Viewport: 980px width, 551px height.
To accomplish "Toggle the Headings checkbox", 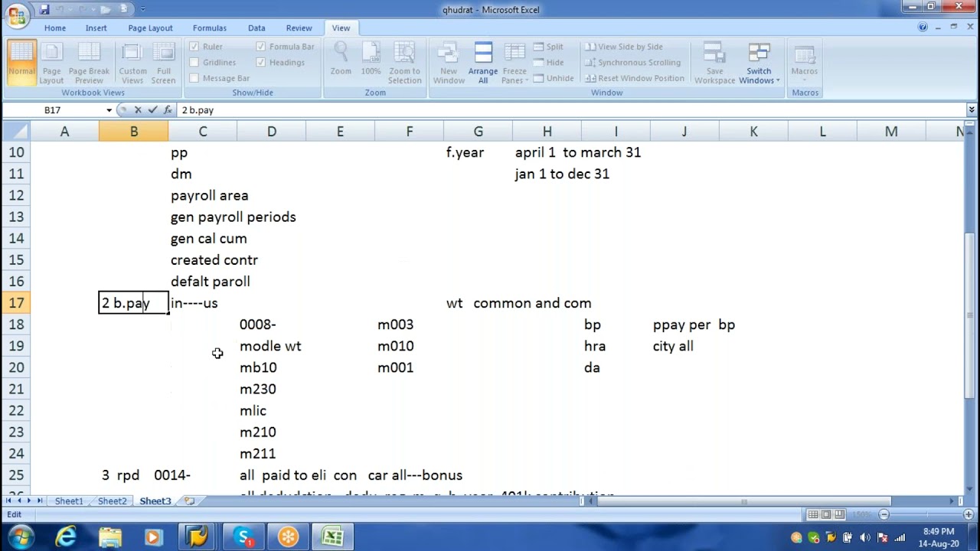I will [x=261, y=62].
